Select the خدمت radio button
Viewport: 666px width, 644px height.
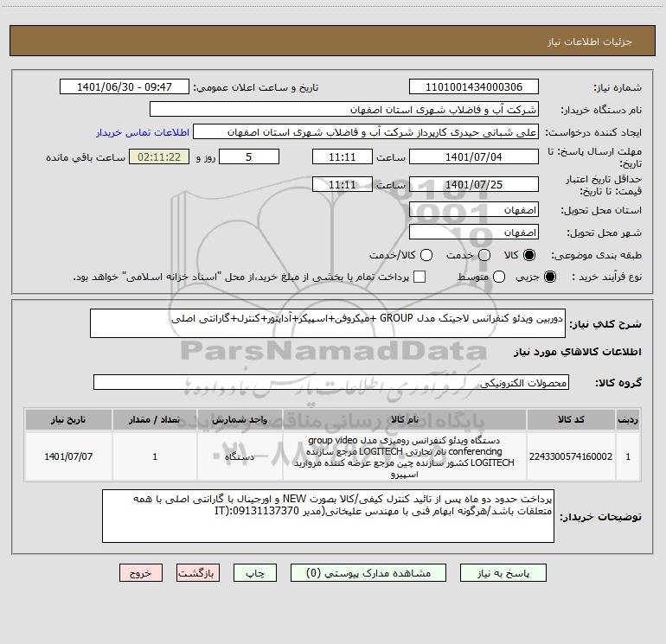pos(484,255)
